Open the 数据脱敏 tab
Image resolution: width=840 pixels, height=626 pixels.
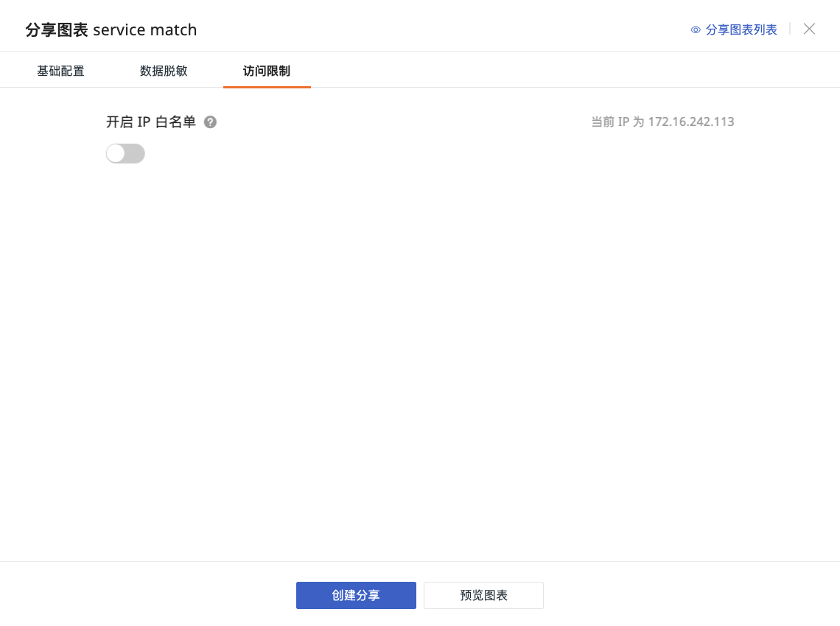point(164,71)
